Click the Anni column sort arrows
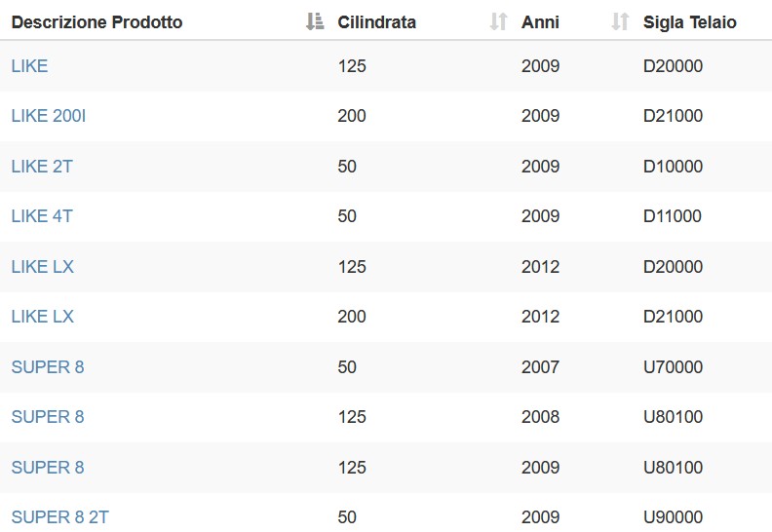Viewport: 772px width, 532px height. coord(620,21)
